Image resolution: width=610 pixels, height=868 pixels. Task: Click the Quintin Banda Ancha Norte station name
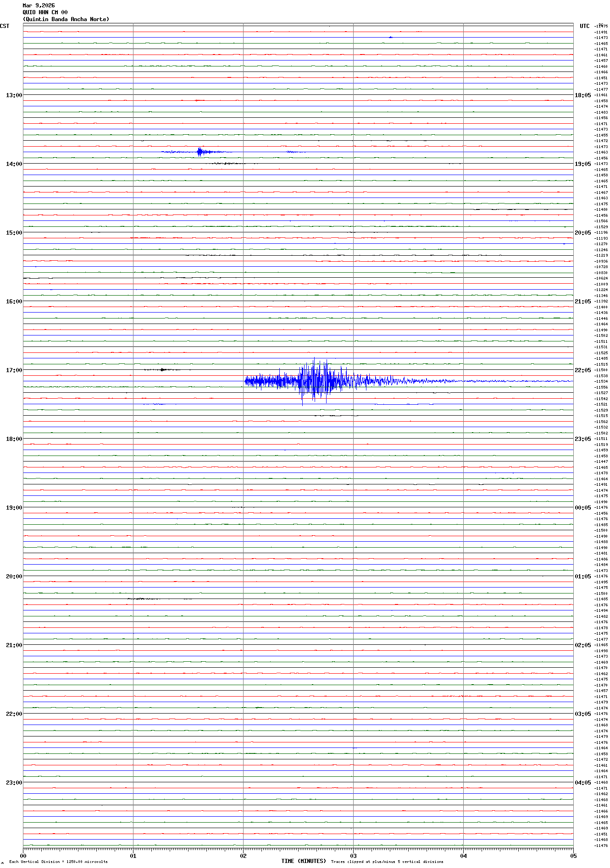coord(66,19)
